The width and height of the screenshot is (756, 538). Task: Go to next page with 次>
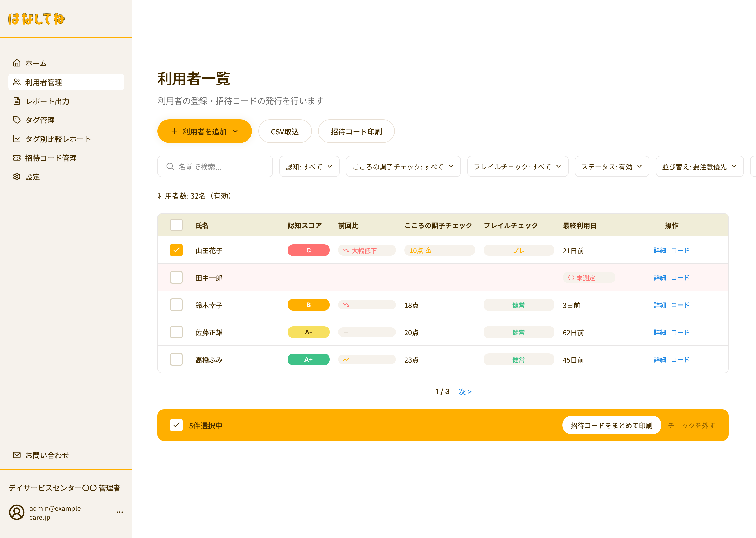pyautogui.click(x=465, y=392)
